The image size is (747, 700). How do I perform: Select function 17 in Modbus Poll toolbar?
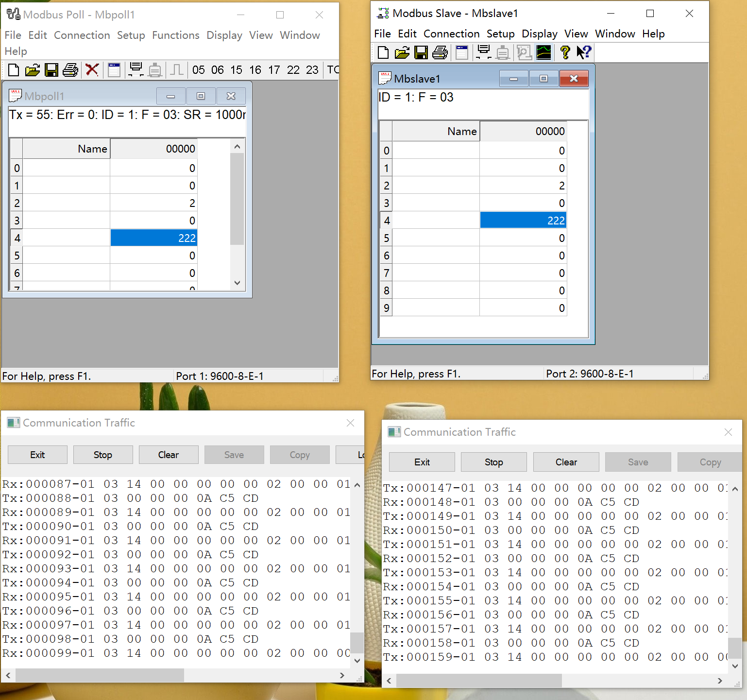coord(274,70)
